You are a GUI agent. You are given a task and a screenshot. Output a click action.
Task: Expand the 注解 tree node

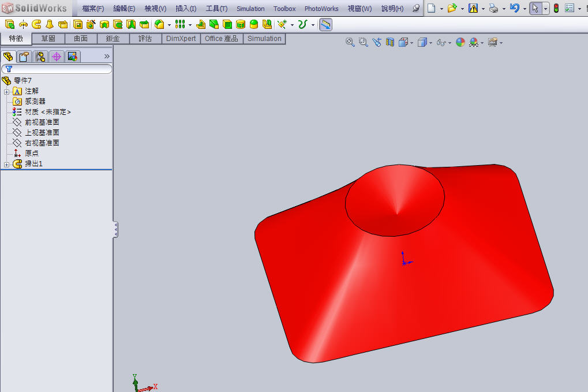coord(6,92)
